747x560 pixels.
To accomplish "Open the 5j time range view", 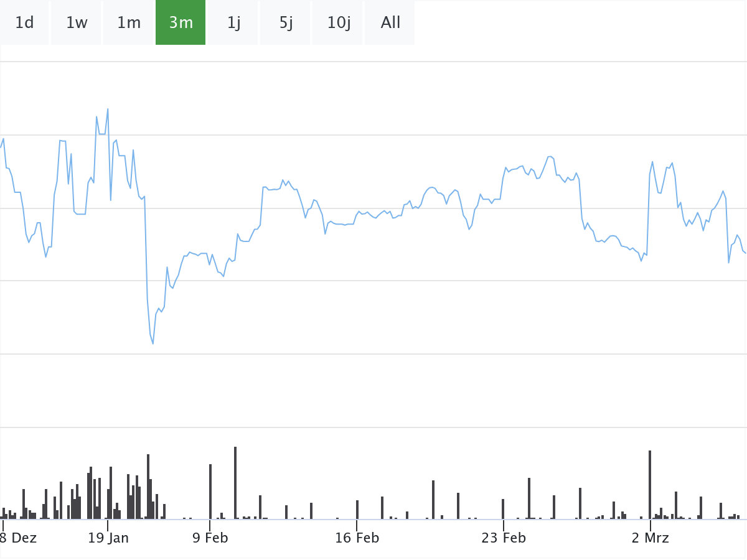I will [286, 23].
